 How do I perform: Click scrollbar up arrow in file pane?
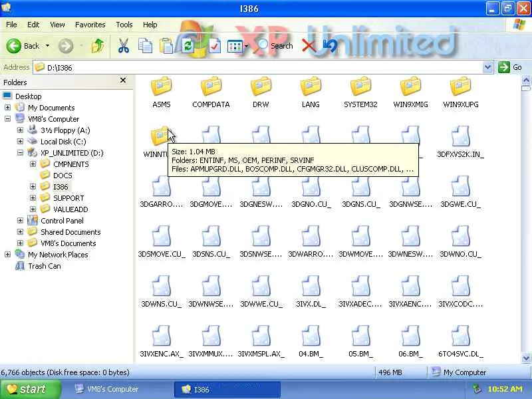click(x=526, y=80)
